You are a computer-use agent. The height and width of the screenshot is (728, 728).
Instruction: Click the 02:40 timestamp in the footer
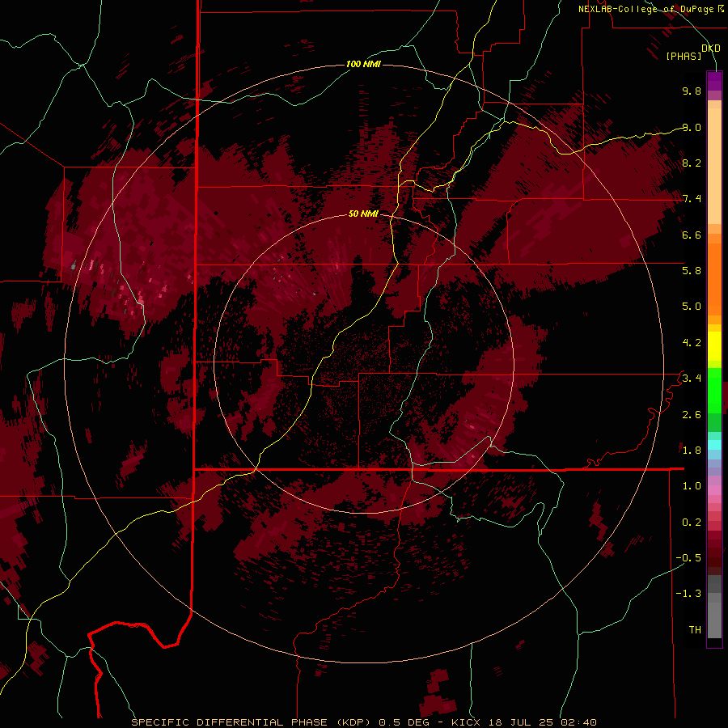[x=578, y=722]
